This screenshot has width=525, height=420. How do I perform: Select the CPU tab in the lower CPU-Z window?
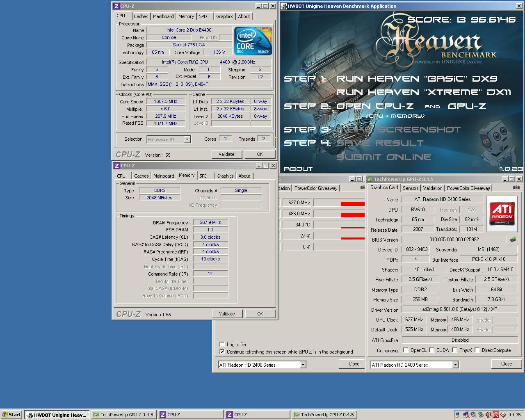[x=121, y=176]
